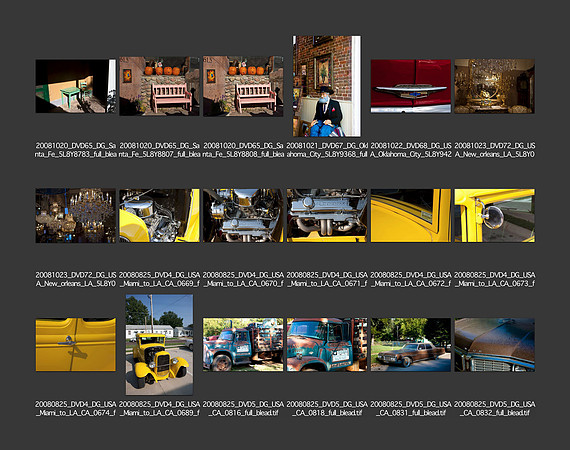Select the yellow car body thumbnail CA_0672
This screenshot has width=570, height=450.
pos(411,216)
